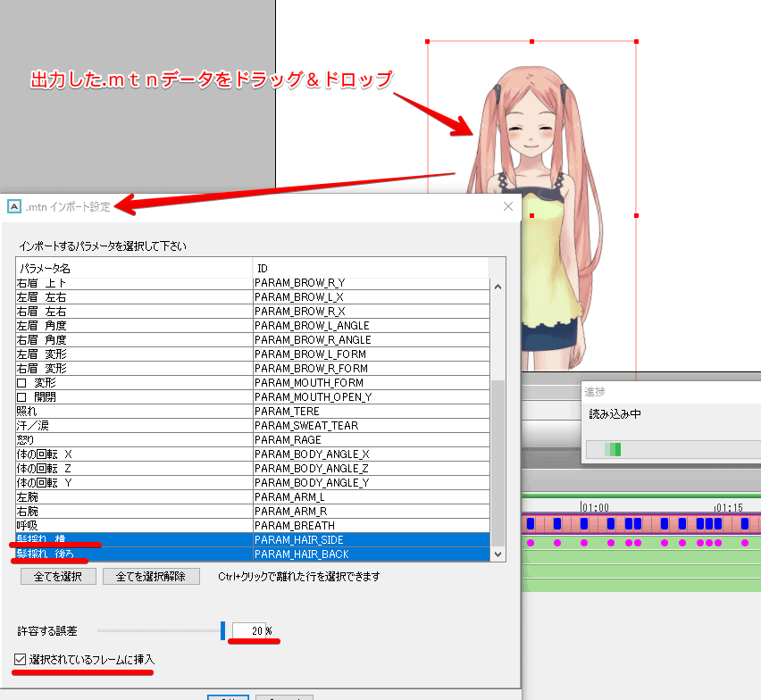Select the PARAM_HAIR_BACK row

(253, 554)
